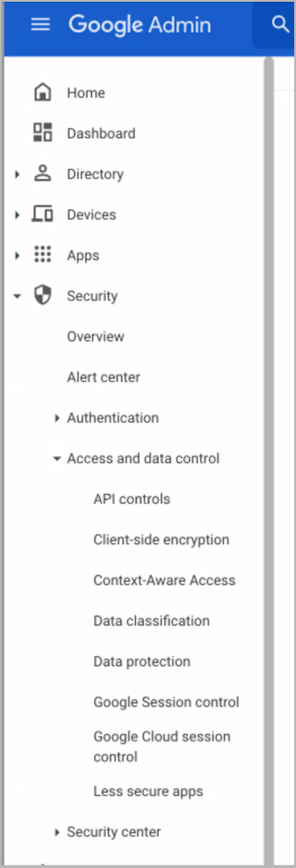Click the Home house icon
The width and height of the screenshot is (296, 868).
43,92
